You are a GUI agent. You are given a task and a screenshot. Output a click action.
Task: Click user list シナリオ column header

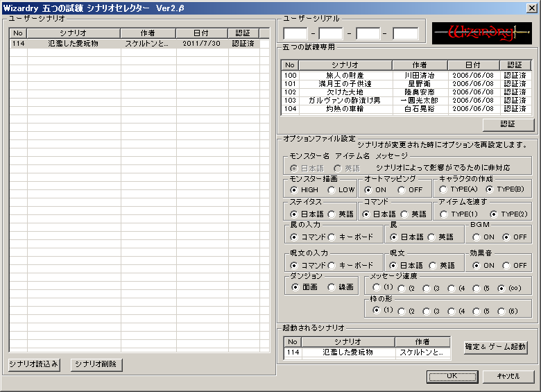(74, 33)
